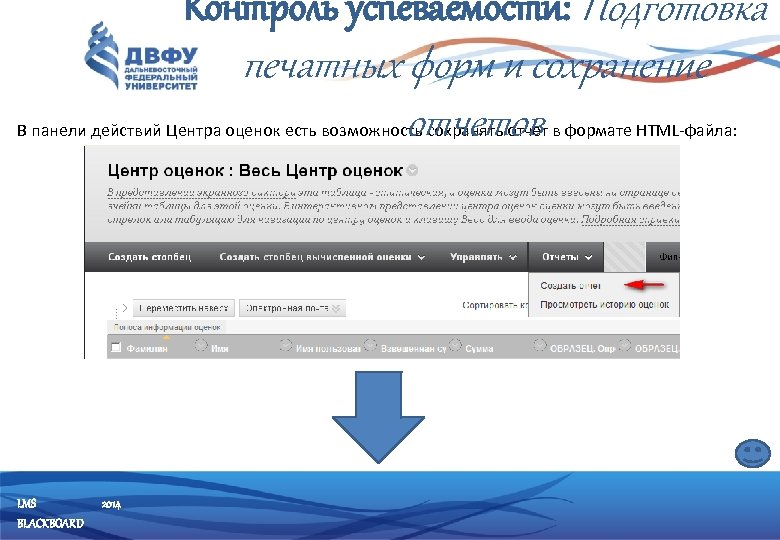Click the blue smiley face icon
Screen dimensions: 780x540
tap(753, 453)
